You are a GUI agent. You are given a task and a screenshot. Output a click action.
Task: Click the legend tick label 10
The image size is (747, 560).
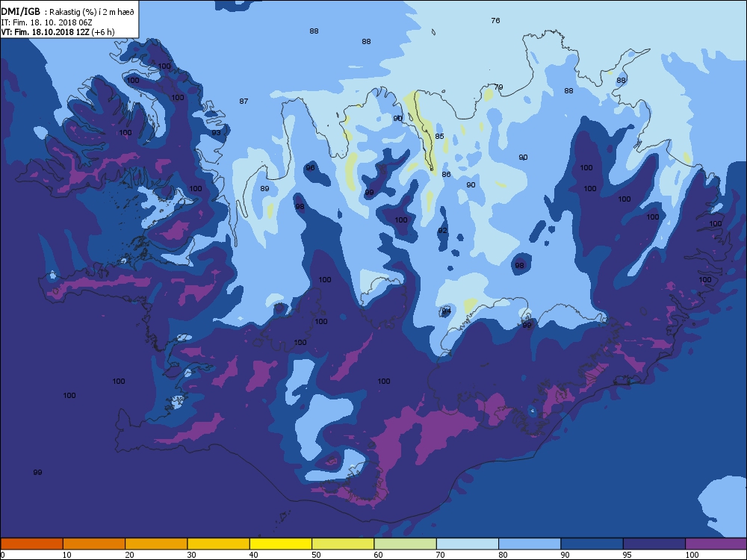pos(66,555)
